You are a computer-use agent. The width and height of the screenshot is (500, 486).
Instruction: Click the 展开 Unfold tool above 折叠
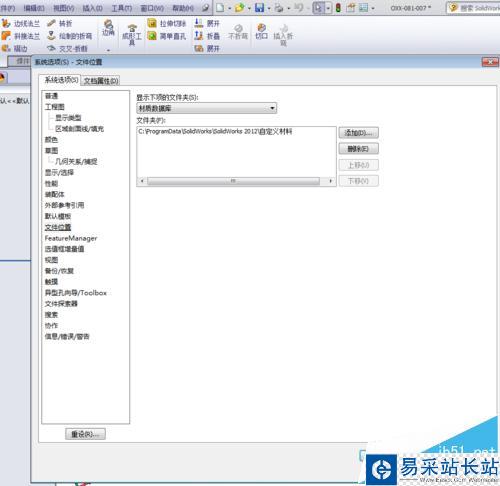(x=207, y=23)
